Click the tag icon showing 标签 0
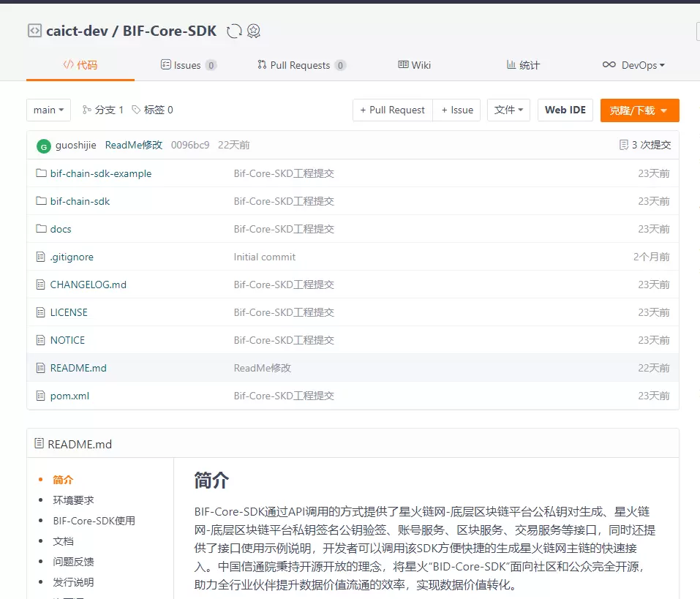The height and width of the screenshot is (599, 700). (x=136, y=110)
